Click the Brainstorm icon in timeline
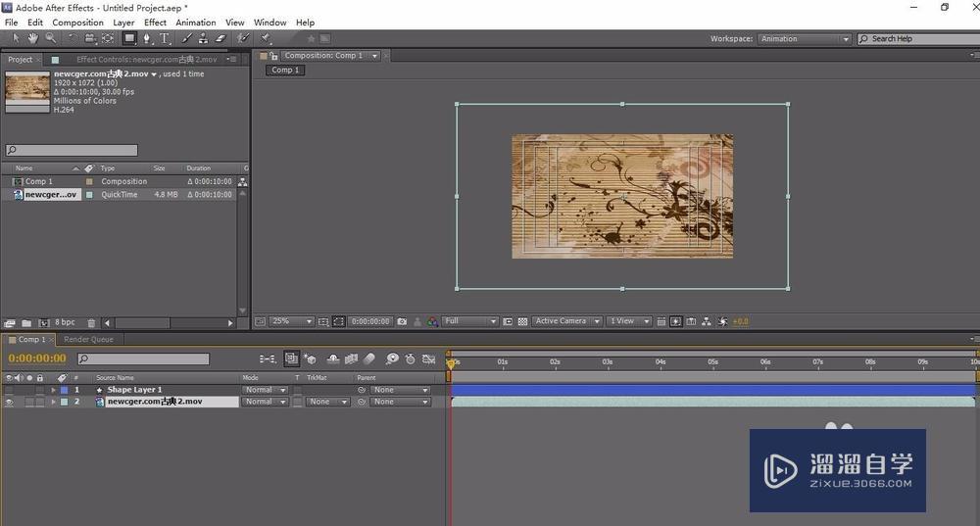Image resolution: width=980 pixels, height=526 pixels. point(392,359)
